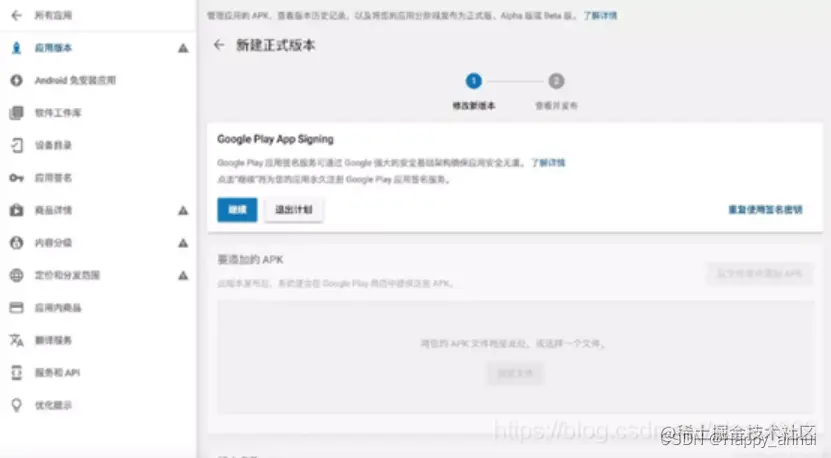
Task: Click the 内容分级 rating icon
Action: [x=16, y=243]
